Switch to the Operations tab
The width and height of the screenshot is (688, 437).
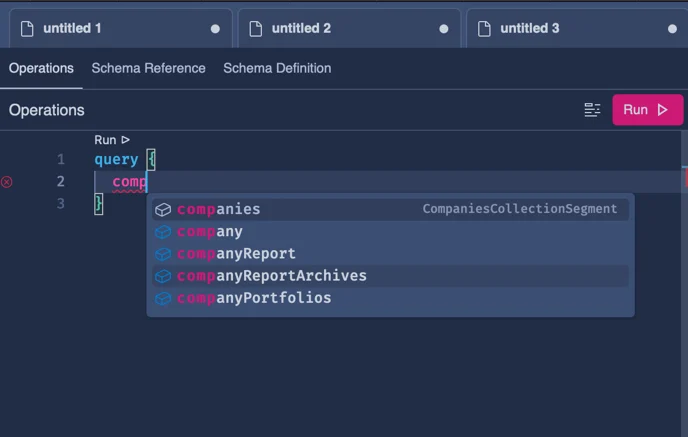(41, 68)
